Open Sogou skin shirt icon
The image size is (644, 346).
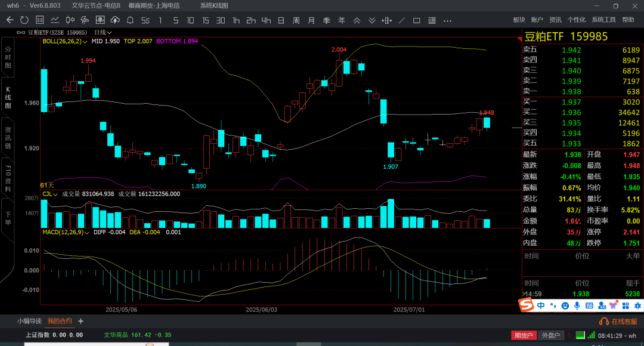[x=614, y=305]
